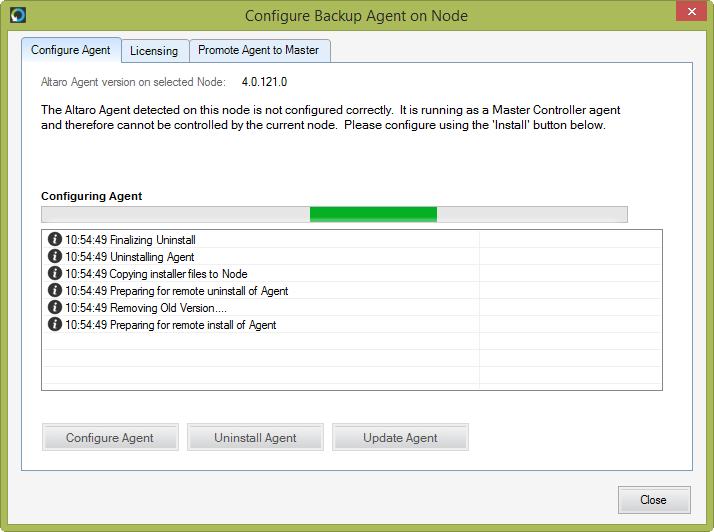
Task: Select 'Preparing for remote uninstall of Agent' row
Action: [x=352, y=290]
